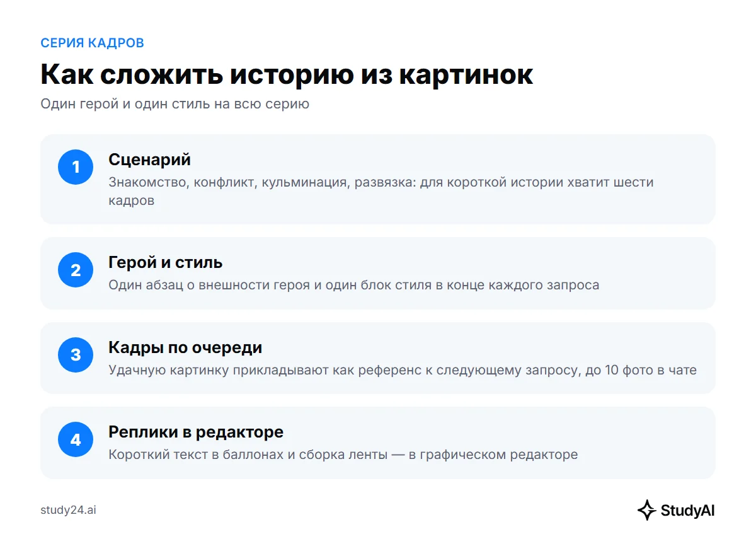The height and width of the screenshot is (551, 756).
Task: Click the number 2 circle badge
Action: click(76, 270)
